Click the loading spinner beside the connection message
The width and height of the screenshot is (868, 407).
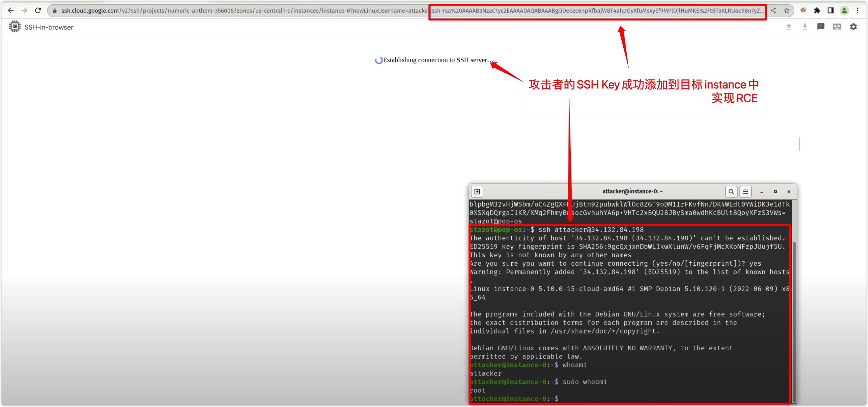click(379, 60)
